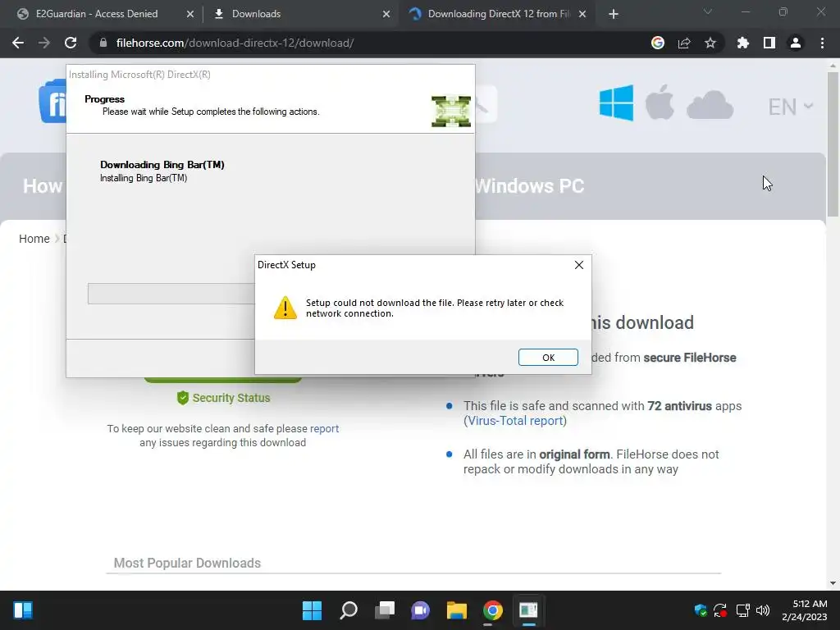Image resolution: width=840 pixels, height=630 pixels.
Task: Open the Windows Start menu
Action: click(x=312, y=610)
